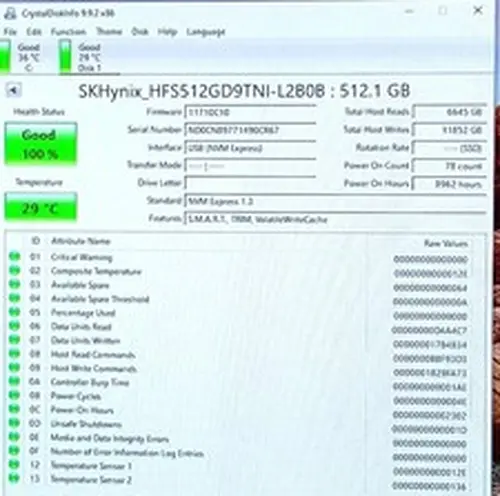500x496 pixels.
Task: Open the Theme menu
Action: tap(109, 32)
